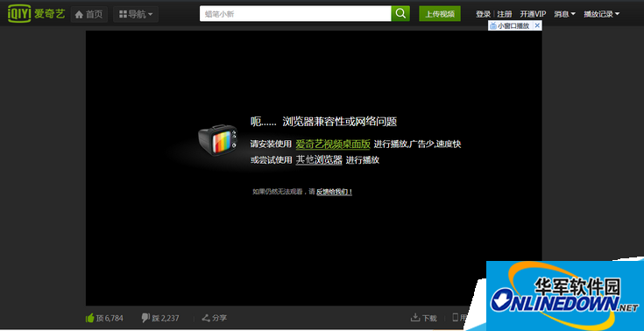Click the thumbs-up 顶 6,784 icon

click(x=89, y=318)
